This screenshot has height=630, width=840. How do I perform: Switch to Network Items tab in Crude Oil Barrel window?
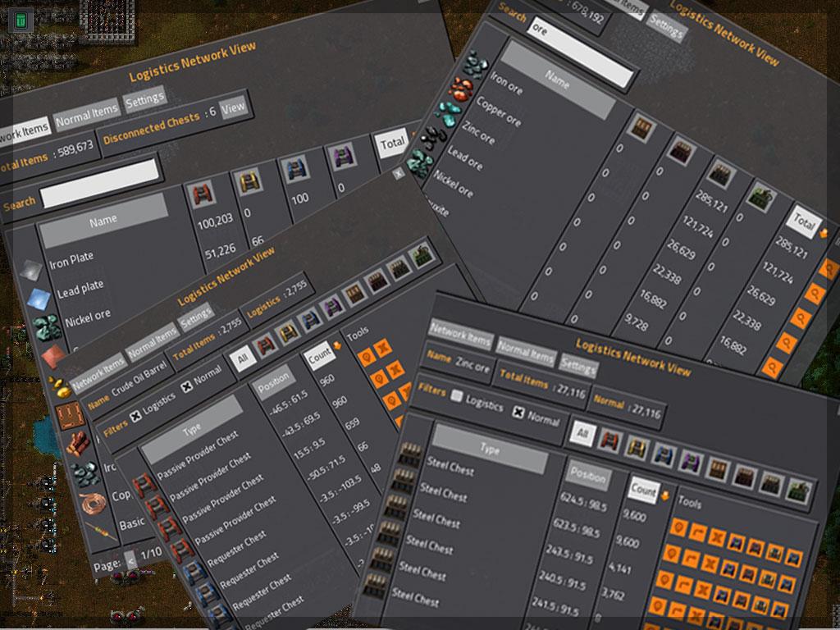98,373
